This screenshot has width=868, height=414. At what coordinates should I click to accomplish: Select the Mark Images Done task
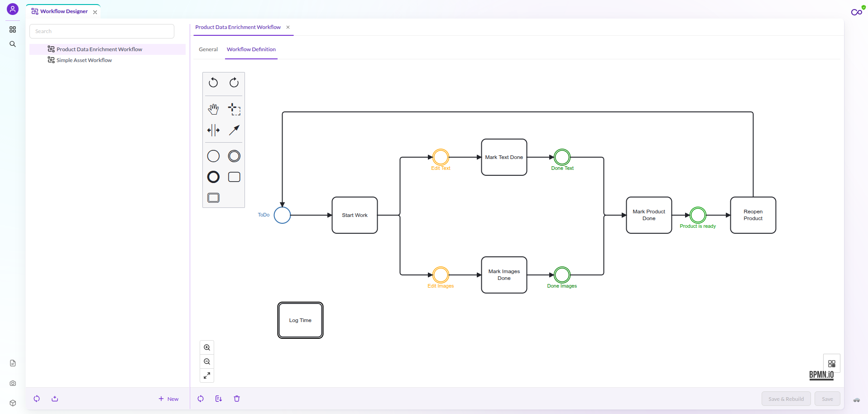tap(504, 275)
